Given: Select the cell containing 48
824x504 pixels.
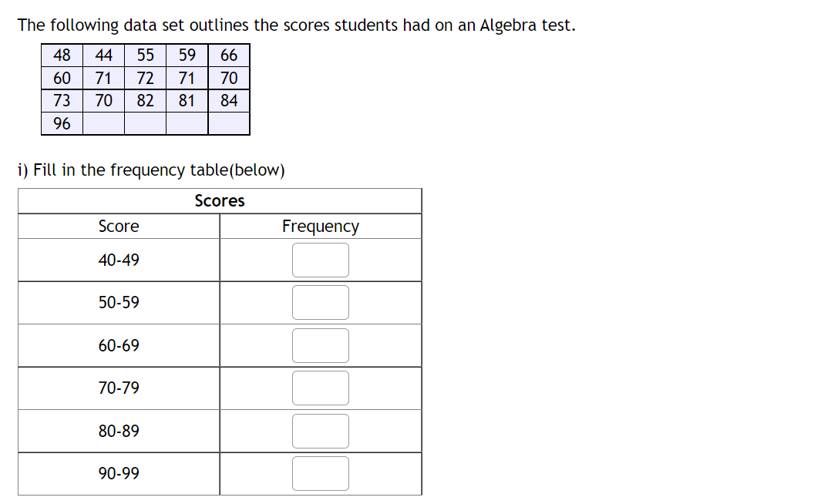Looking at the screenshot, I should (62, 55).
